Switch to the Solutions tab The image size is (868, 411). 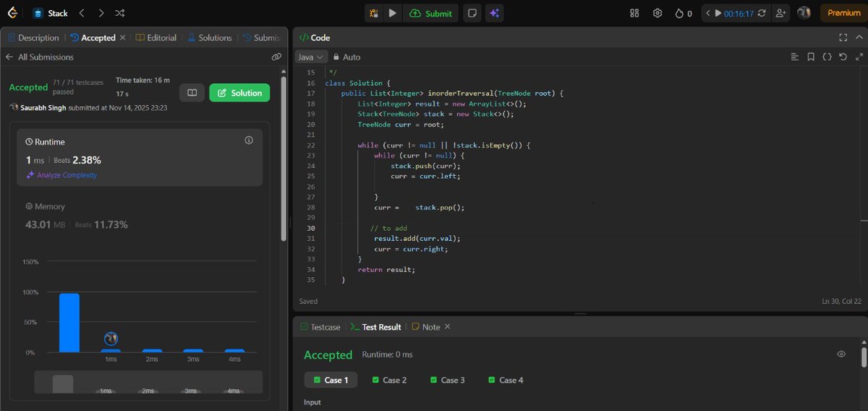210,38
